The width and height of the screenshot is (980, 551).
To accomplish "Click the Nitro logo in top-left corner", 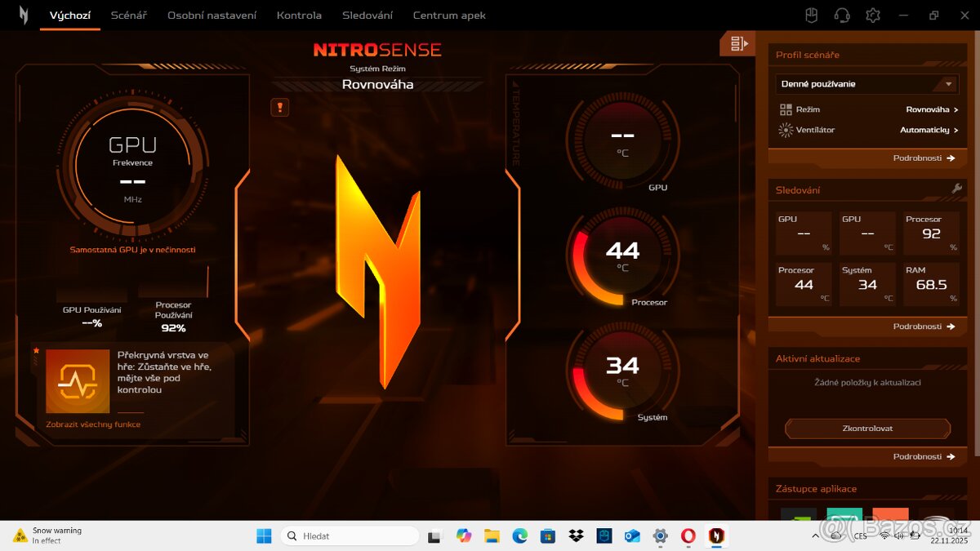I will [23, 14].
